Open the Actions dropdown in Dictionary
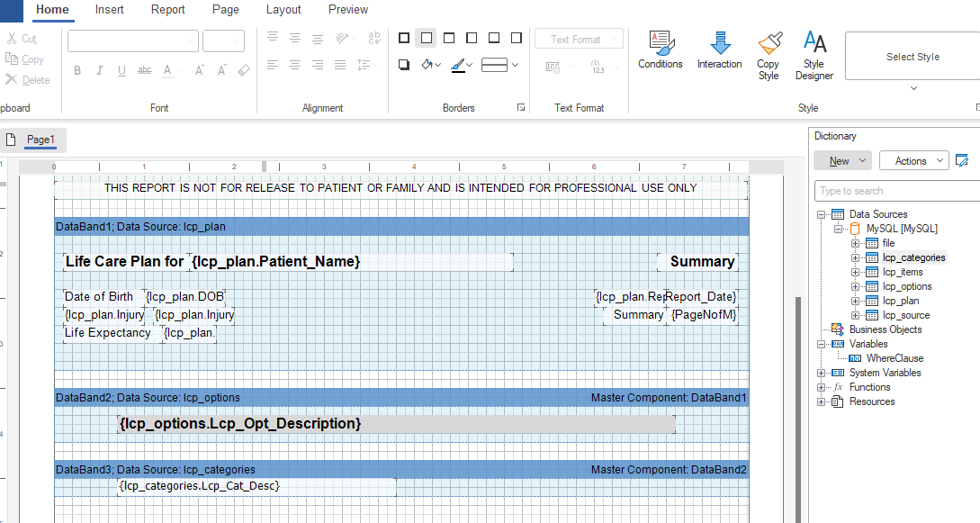The height and width of the screenshot is (523, 980). pyautogui.click(x=913, y=160)
